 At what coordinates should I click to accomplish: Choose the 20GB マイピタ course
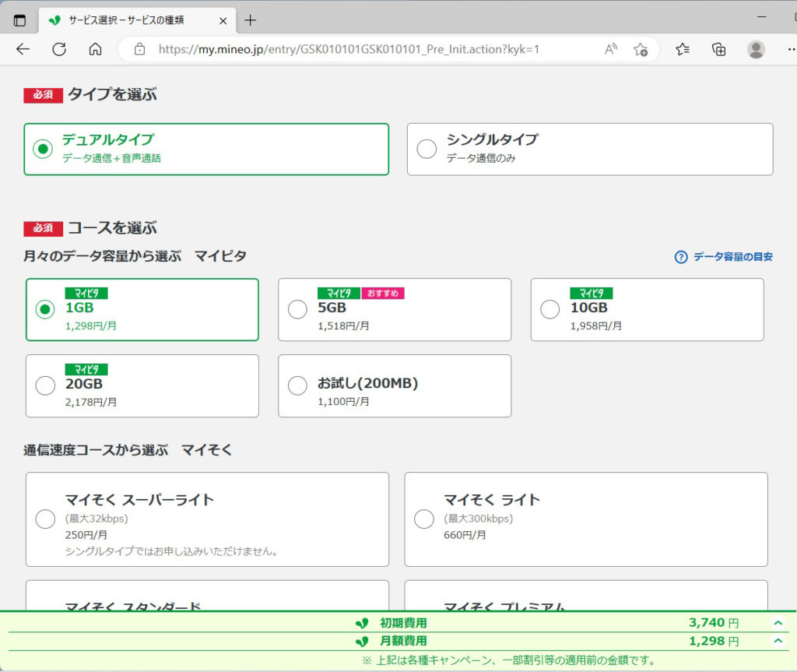click(x=142, y=385)
